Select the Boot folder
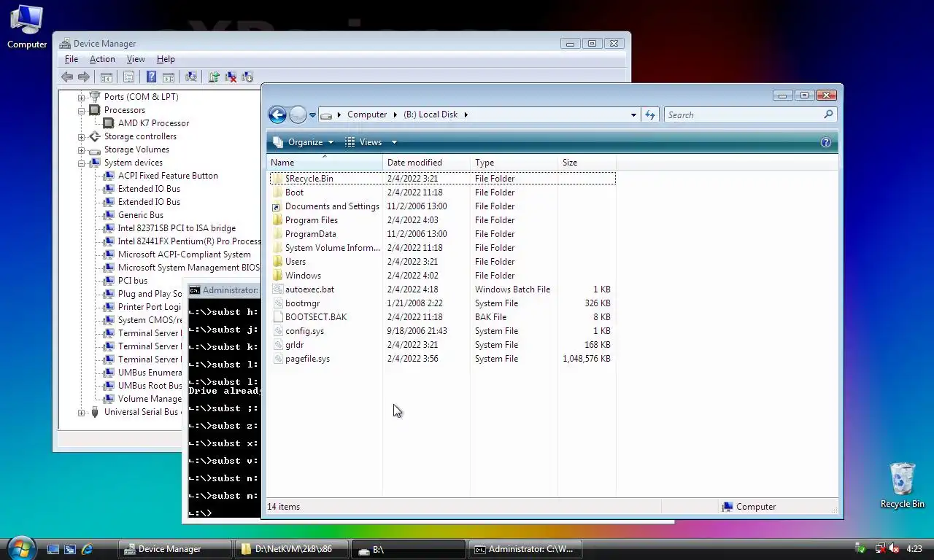This screenshot has width=934, height=560. [x=294, y=192]
